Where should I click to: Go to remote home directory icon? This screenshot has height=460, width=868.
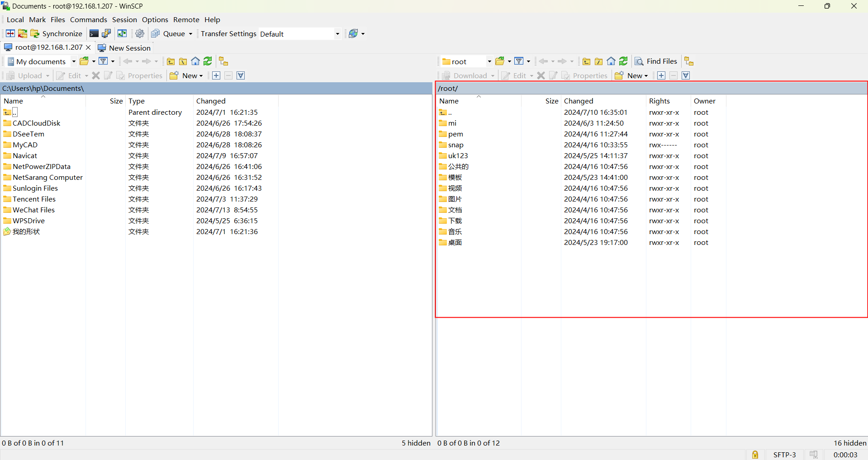[611, 61]
